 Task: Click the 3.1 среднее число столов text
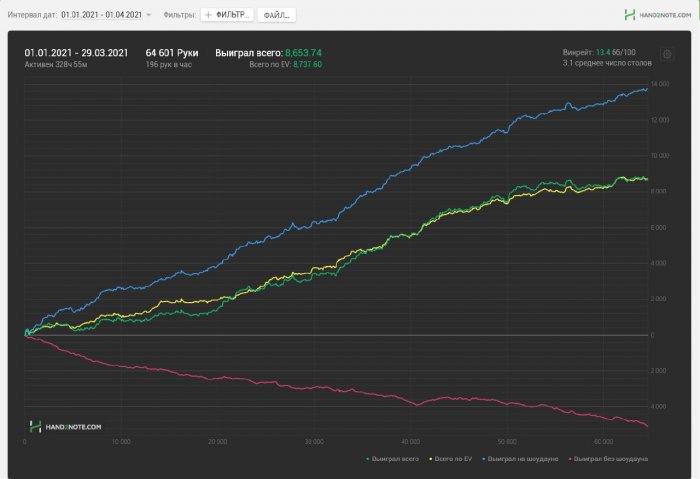pyautogui.click(x=607, y=63)
